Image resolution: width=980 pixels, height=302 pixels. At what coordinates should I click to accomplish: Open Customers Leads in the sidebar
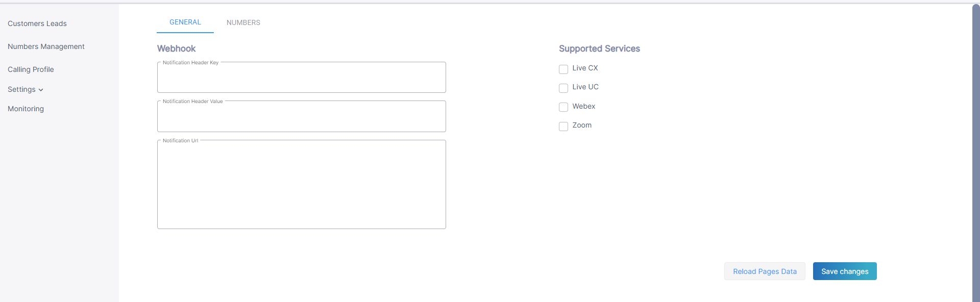pyautogui.click(x=37, y=23)
